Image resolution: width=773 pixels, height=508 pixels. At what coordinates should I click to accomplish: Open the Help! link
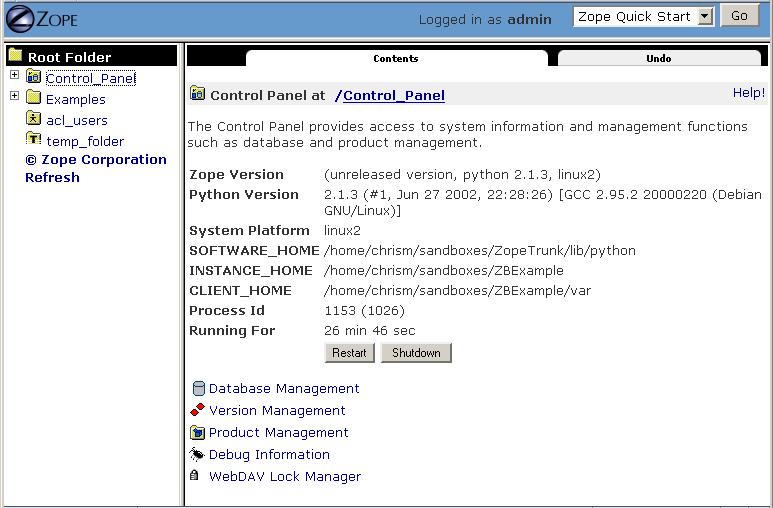[x=748, y=92]
